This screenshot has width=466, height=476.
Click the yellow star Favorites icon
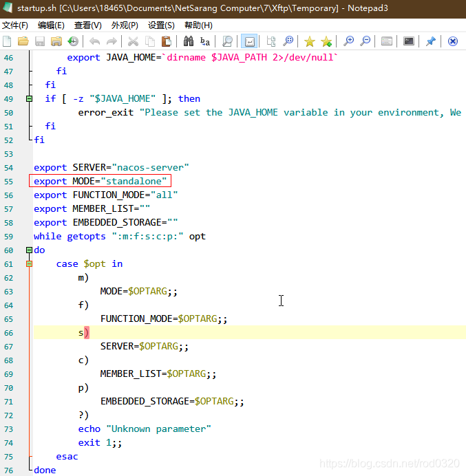click(310, 41)
